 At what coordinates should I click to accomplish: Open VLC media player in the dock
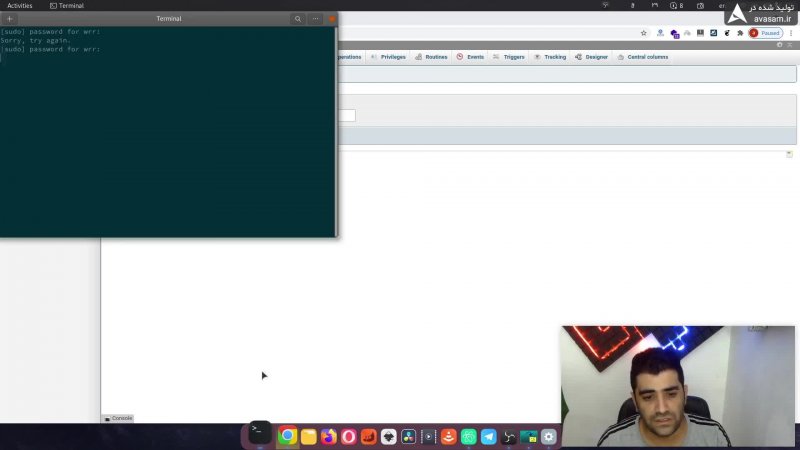coord(449,436)
